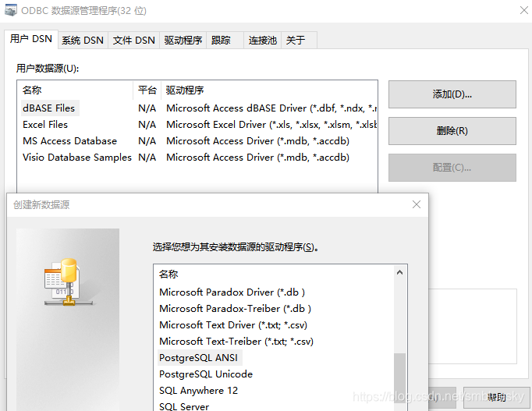Go to the 跟踪 tab
The height and width of the screenshot is (411, 532).
click(225, 41)
